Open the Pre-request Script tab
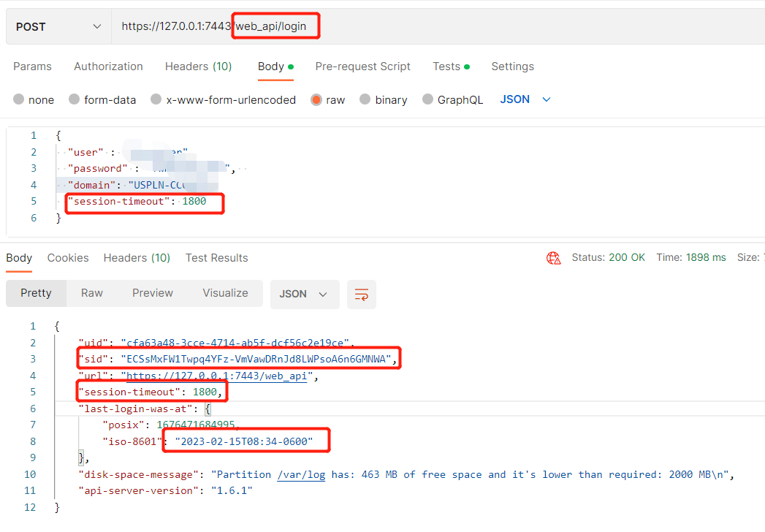765x532 pixels. pyautogui.click(x=362, y=66)
